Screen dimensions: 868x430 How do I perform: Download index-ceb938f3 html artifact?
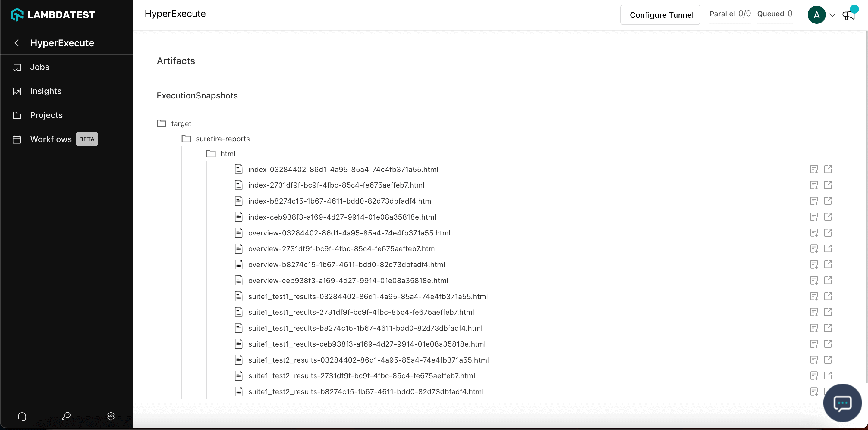pos(814,217)
